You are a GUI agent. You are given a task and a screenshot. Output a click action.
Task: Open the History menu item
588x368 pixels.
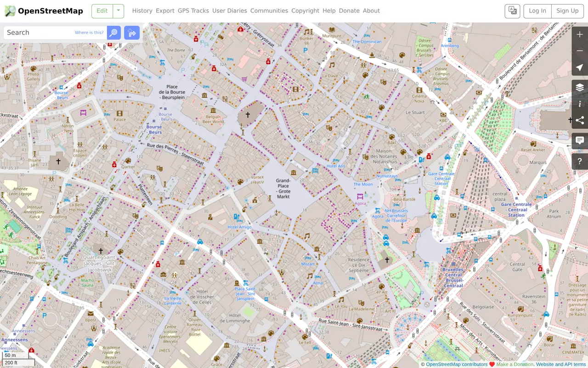click(142, 11)
